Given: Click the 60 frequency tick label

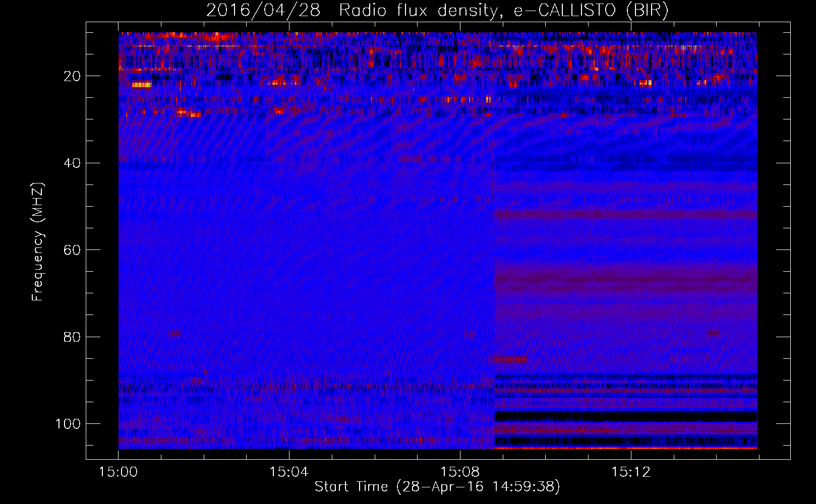Looking at the screenshot, I should 73,250.
